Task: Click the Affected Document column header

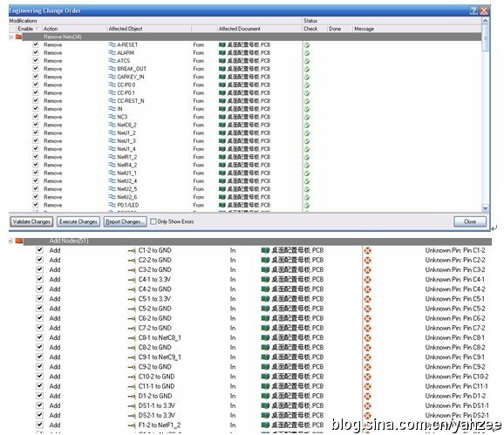Action: [x=240, y=29]
